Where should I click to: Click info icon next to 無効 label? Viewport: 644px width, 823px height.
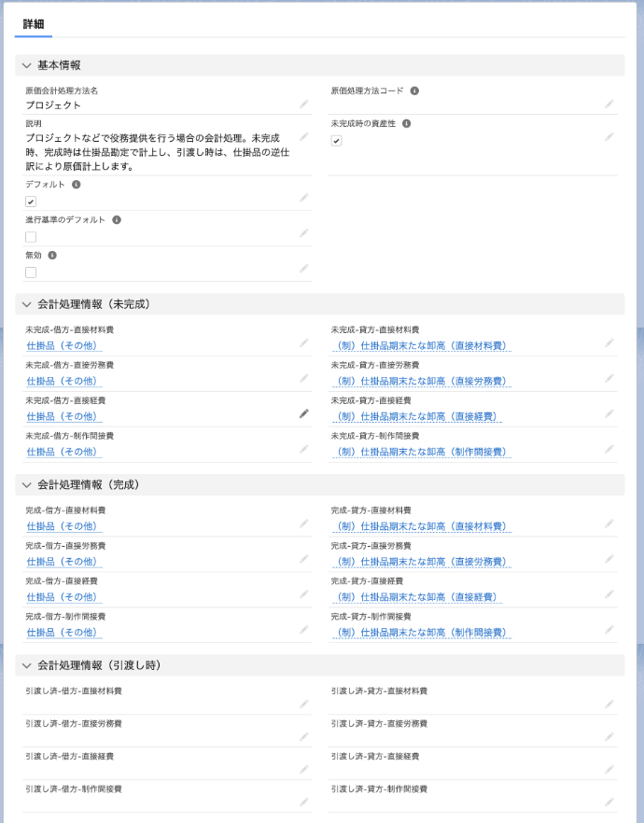point(52,255)
